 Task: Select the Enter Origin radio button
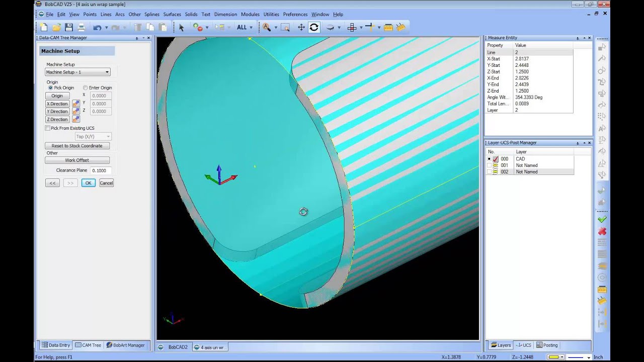pyautogui.click(x=85, y=87)
